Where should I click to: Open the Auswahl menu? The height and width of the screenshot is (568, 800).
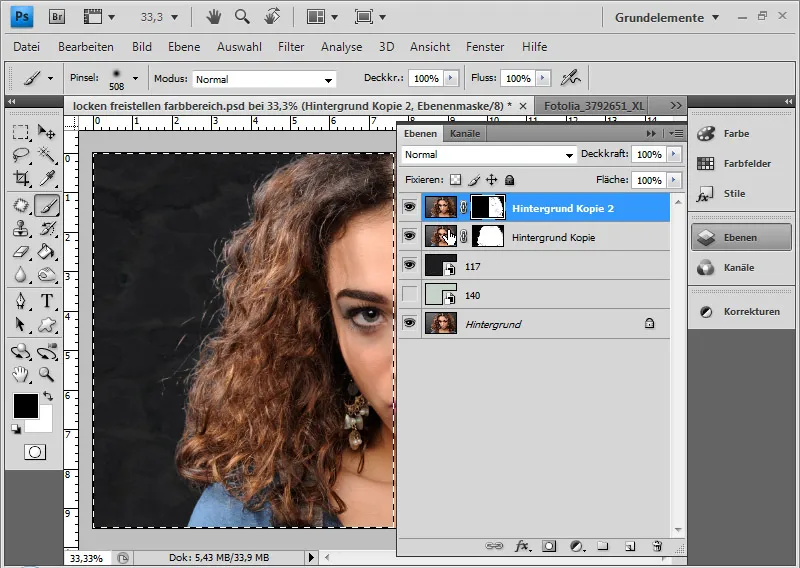coord(239,47)
